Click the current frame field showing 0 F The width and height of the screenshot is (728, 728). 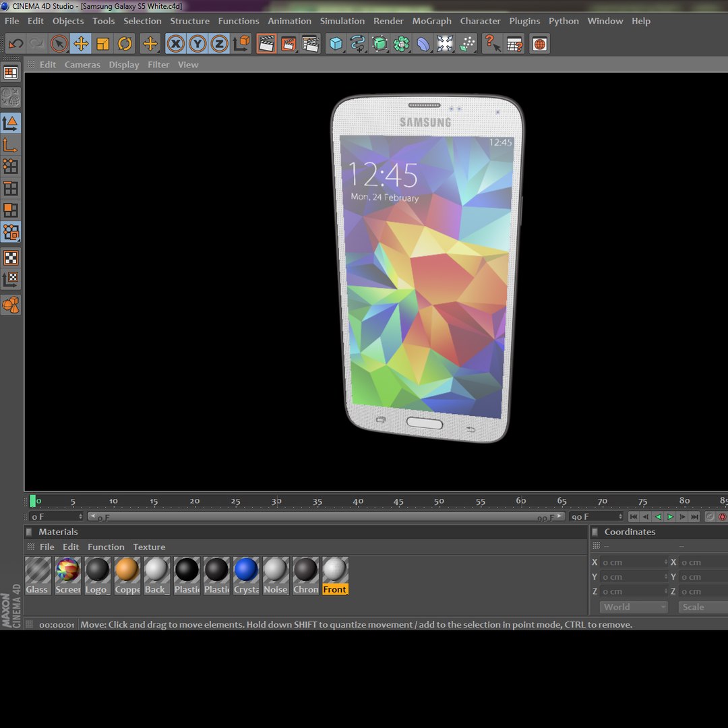[56, 517]
